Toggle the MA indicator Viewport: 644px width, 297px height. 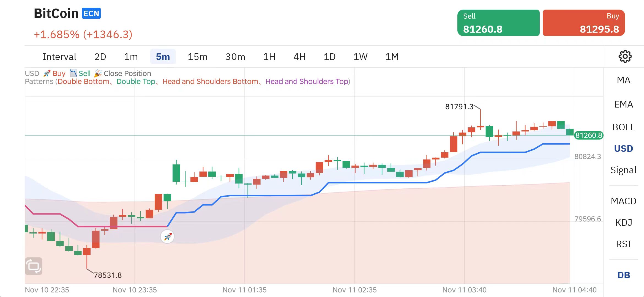pyautogui.click(x=623, y=80)
